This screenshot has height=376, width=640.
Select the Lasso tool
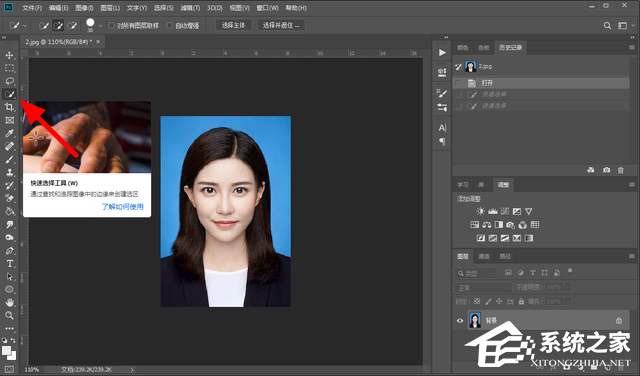tap(9, 81)
